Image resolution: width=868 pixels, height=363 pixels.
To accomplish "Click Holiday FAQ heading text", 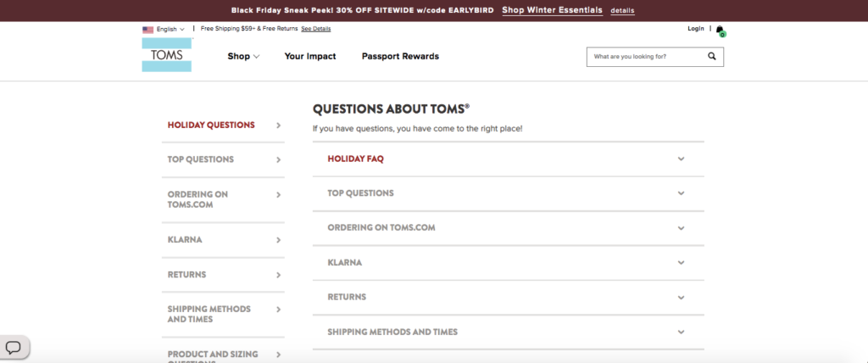I will [x=355, y=159].
